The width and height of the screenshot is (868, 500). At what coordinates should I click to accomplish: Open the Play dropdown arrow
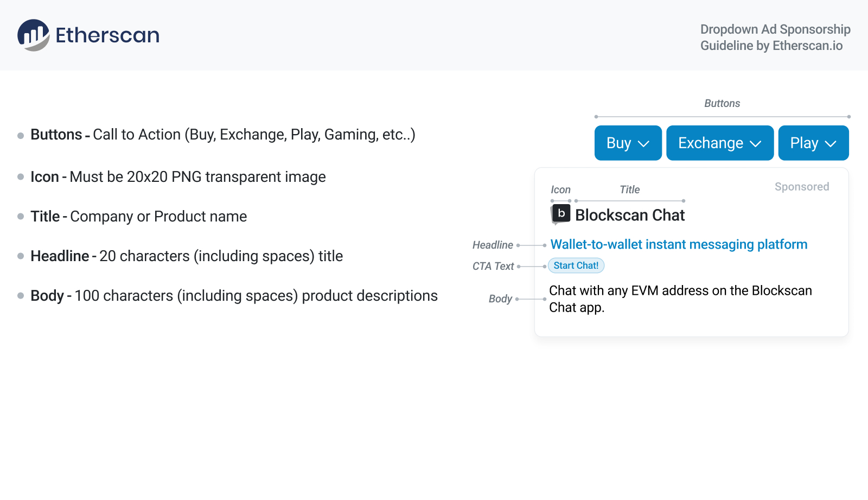pyautogui.click(x=831, y=144)
